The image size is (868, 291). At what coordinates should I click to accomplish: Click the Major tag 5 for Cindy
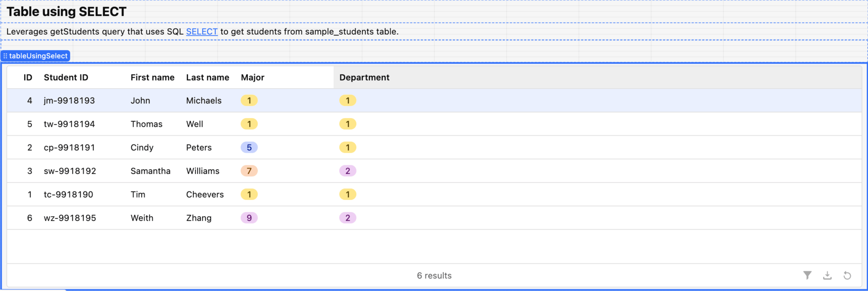(249, 147)
